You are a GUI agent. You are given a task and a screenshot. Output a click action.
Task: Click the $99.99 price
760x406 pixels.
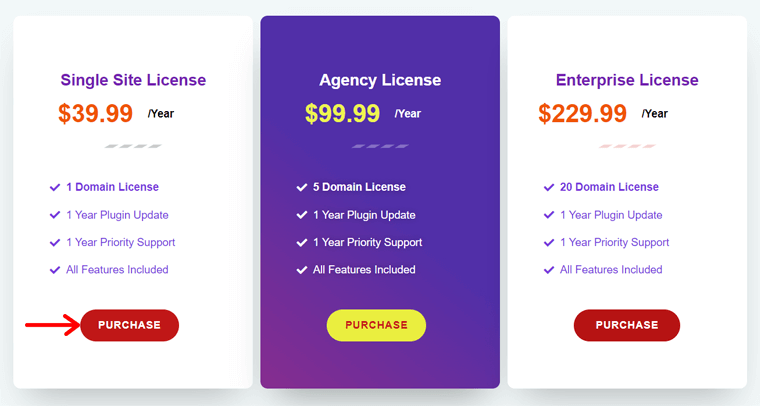(x=342, y=113)
